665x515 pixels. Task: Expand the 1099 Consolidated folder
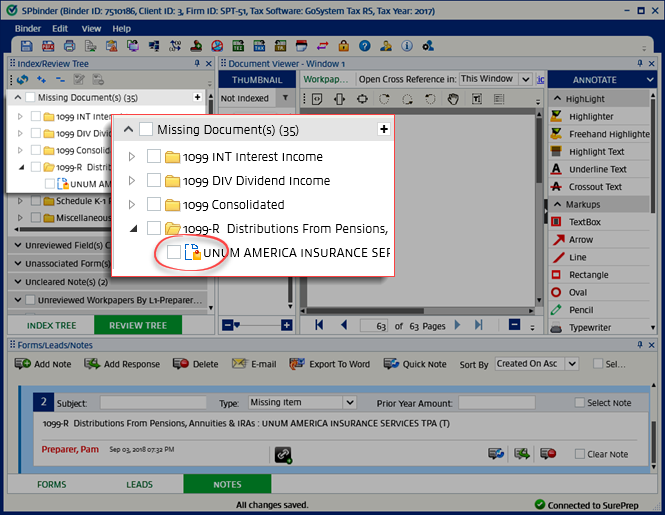click(132, 204)
